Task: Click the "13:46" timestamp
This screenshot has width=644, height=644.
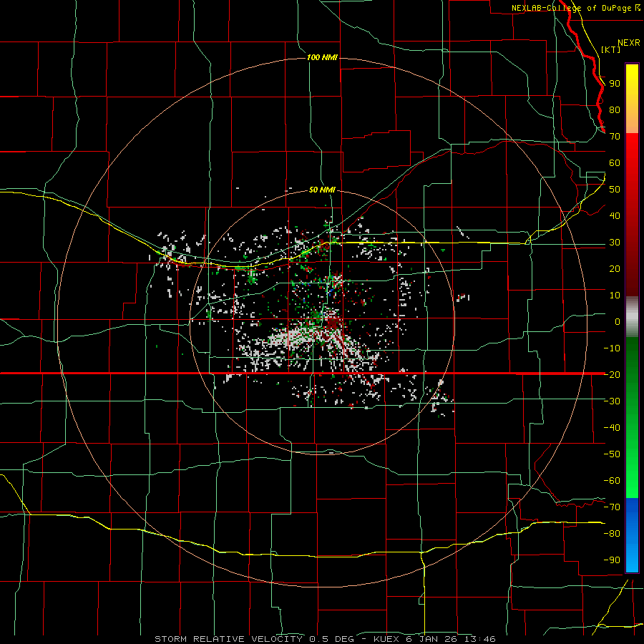Action: (480, 639)
